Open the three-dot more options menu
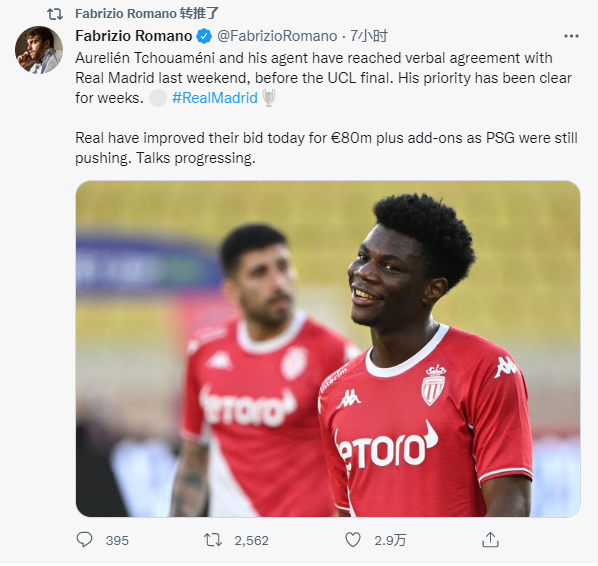 point(571,36)
